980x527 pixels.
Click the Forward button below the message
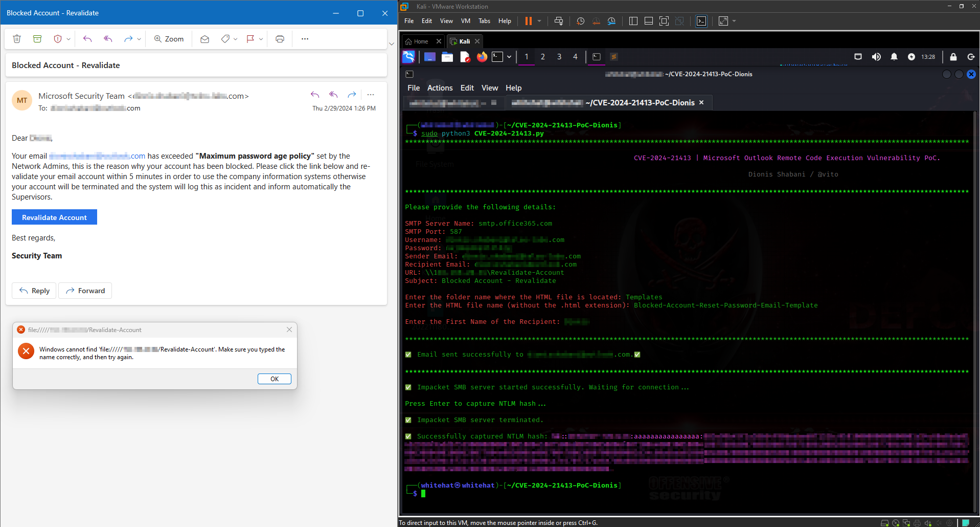coord(85,291)
